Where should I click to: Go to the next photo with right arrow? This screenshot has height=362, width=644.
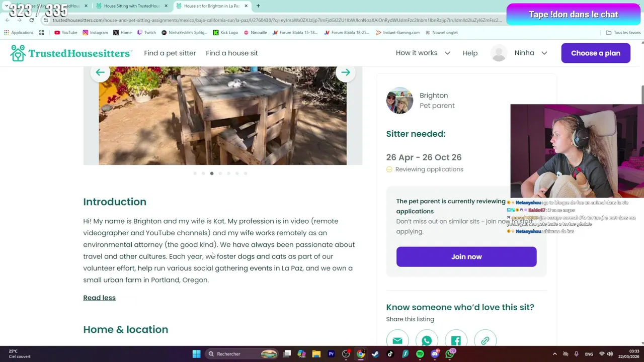346,72
